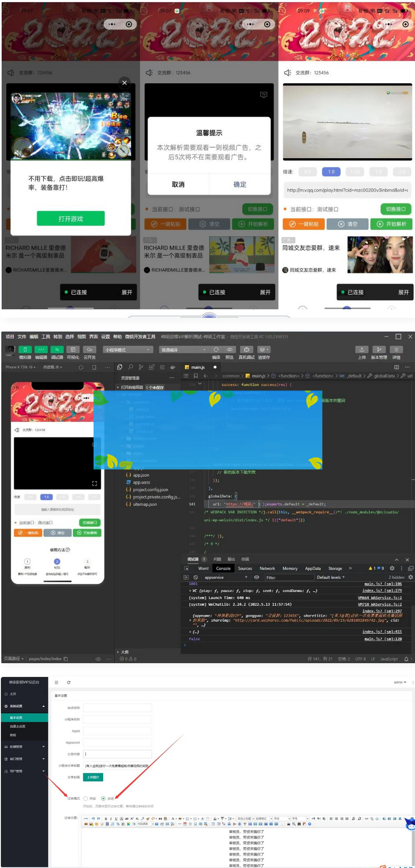
Task: Switch to the Network tab in the debugger
Action: point(267,568)
